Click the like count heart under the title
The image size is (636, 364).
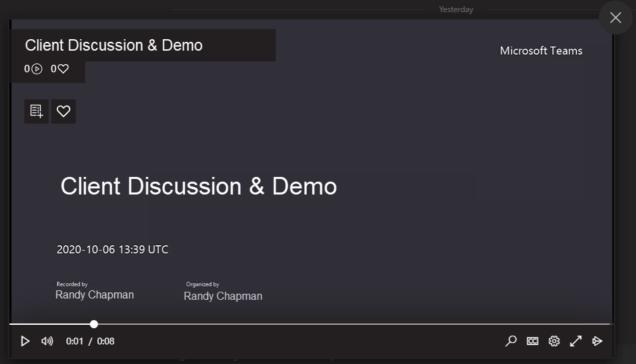tap(63, 69)
